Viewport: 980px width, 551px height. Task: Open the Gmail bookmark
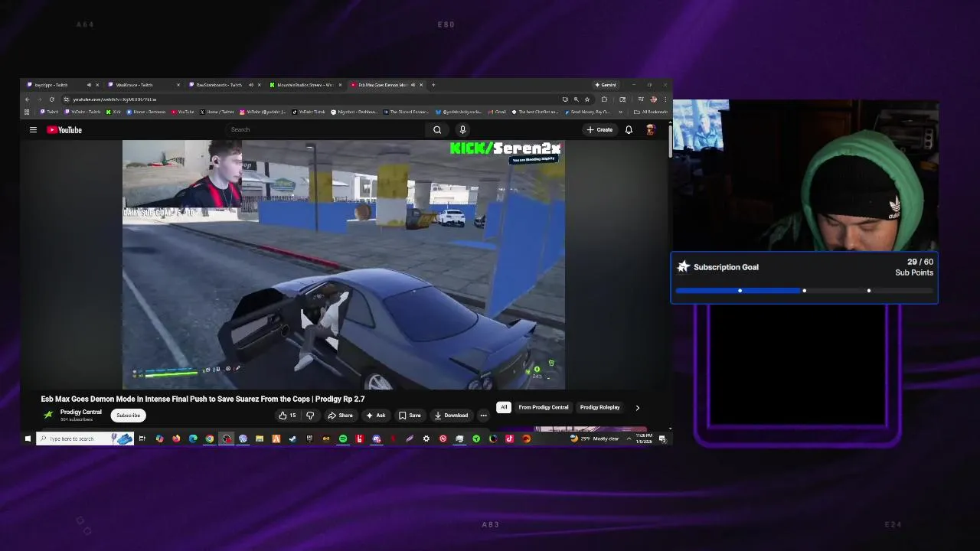(496, 112)
